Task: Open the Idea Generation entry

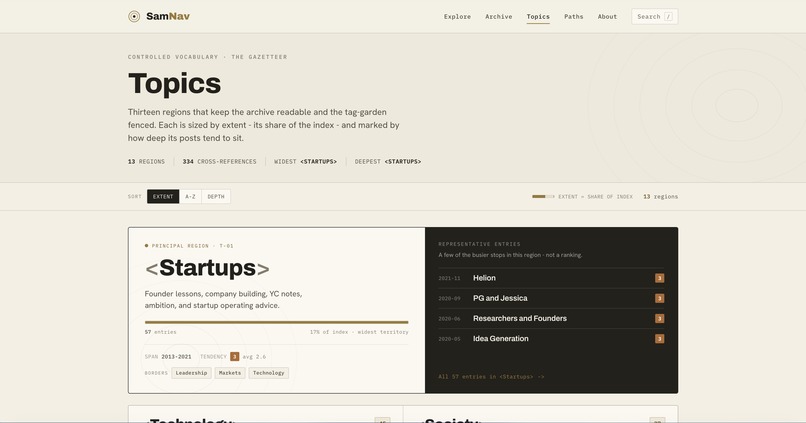Action: pos(501,338)
